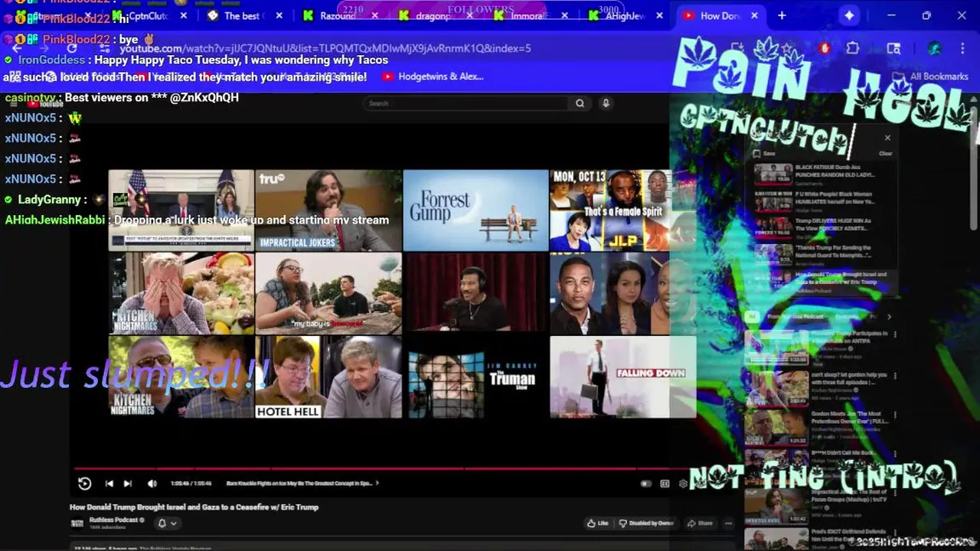Skip to previous video in player
980x551 pixels.
point(109,483)
